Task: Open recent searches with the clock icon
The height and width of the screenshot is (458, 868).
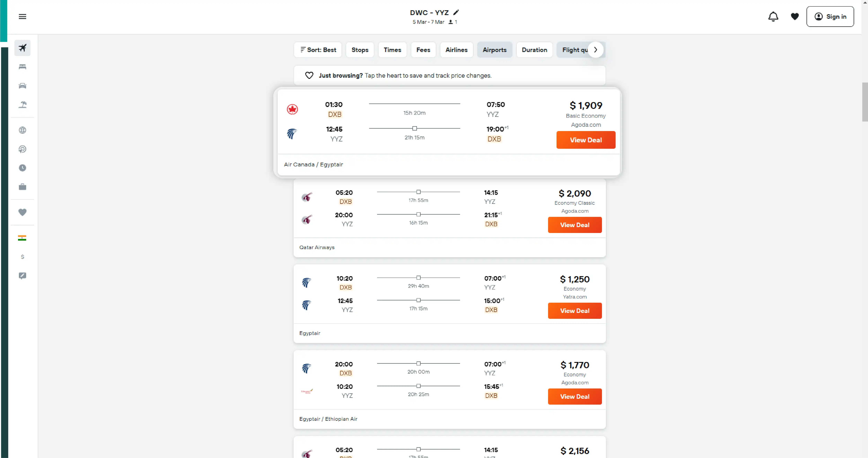Action: (x=22, y=168)
